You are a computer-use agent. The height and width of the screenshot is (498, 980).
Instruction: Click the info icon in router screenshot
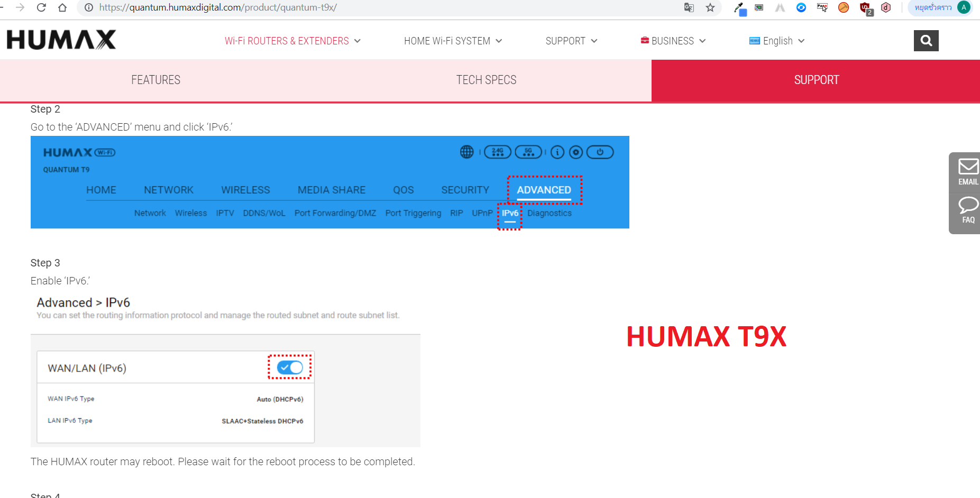(557, 152)
